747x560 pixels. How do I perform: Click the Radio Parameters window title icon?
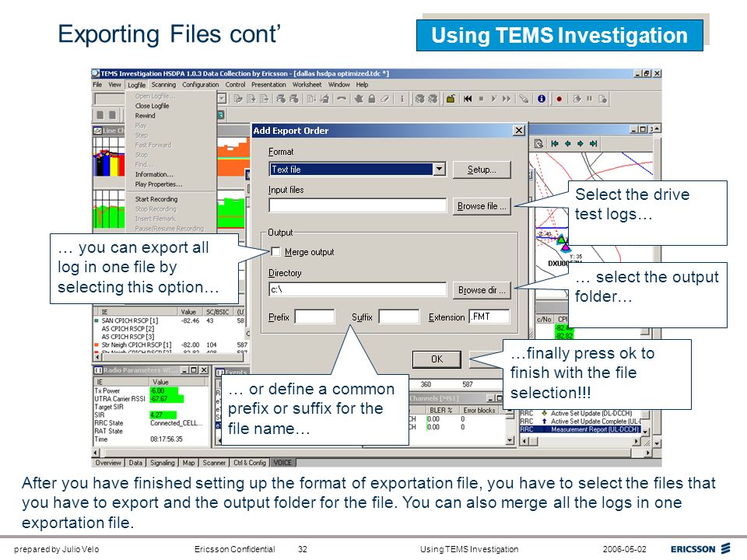tap(98, 370)
